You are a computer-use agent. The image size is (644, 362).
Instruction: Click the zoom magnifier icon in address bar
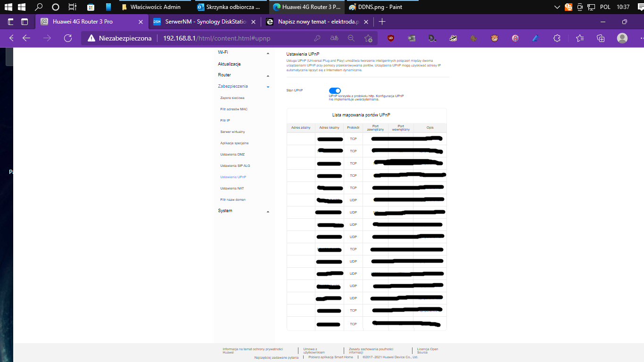(351, 38)
